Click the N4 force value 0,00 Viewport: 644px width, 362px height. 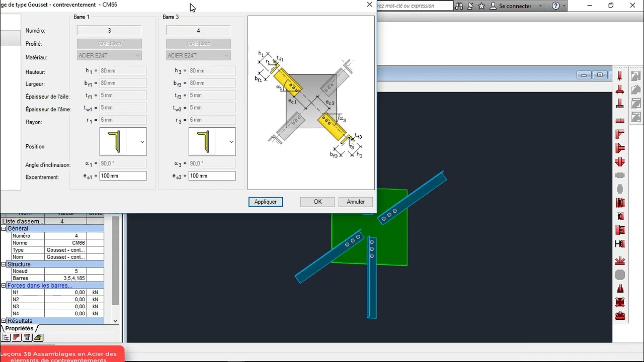[65, 313]
